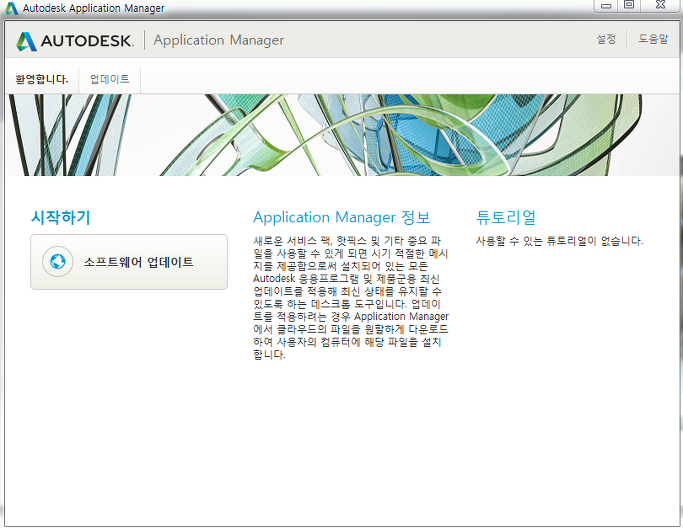Click the Autodesk logo in the header
Viewport: 683px width, 528px height.
75,41
